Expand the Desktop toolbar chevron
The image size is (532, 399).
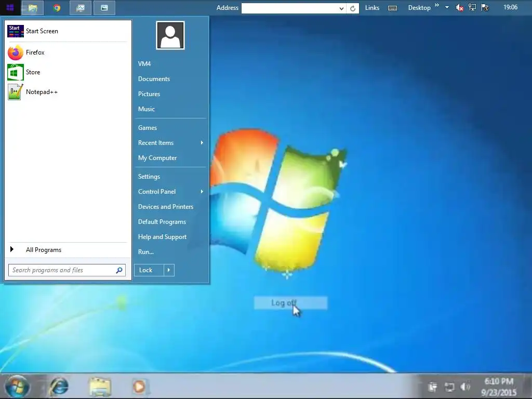437,5
